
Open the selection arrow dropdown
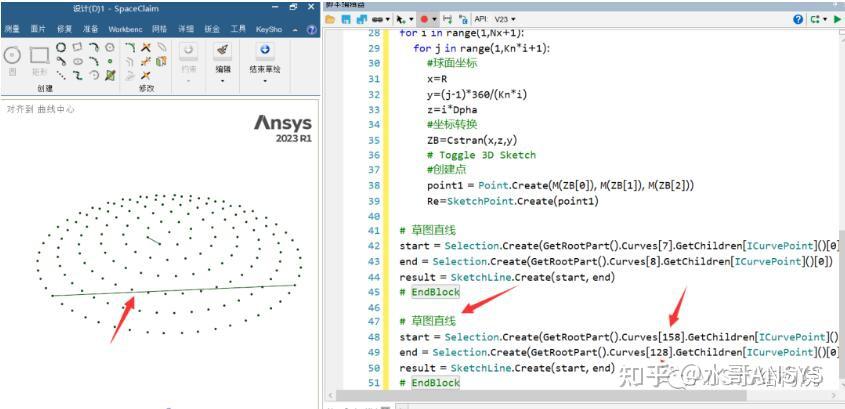click(x=411, y=19)
